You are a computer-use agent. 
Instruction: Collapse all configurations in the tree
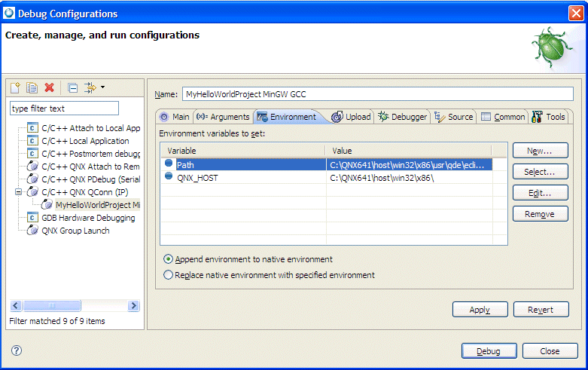[x=72, y=88]
